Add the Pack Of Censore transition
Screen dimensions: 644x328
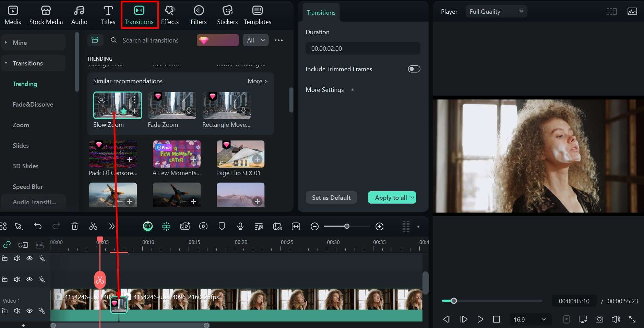coord(130,159)
